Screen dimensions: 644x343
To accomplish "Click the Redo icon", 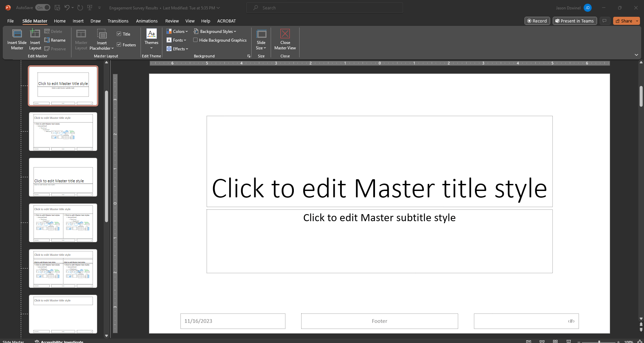I will tap(80, 7).
